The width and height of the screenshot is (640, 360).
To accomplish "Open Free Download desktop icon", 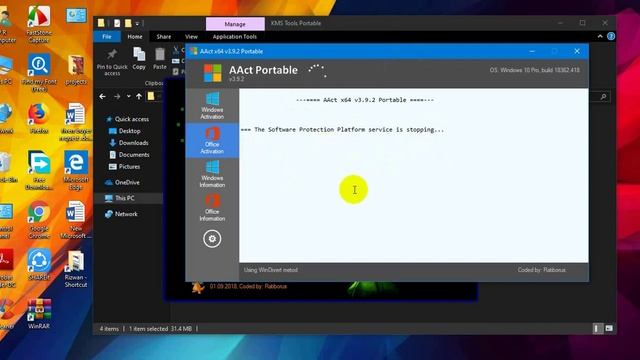I will (x=38, y=171).
